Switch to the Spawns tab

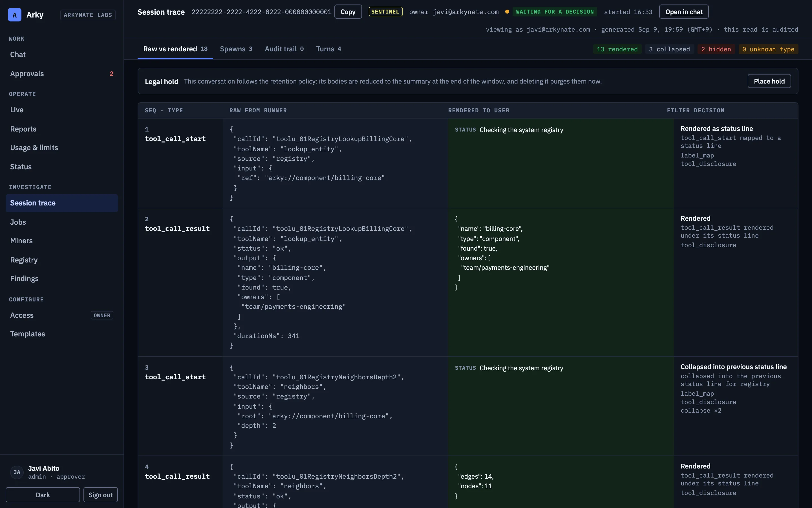pyautogui.click(x=236, y=49)
